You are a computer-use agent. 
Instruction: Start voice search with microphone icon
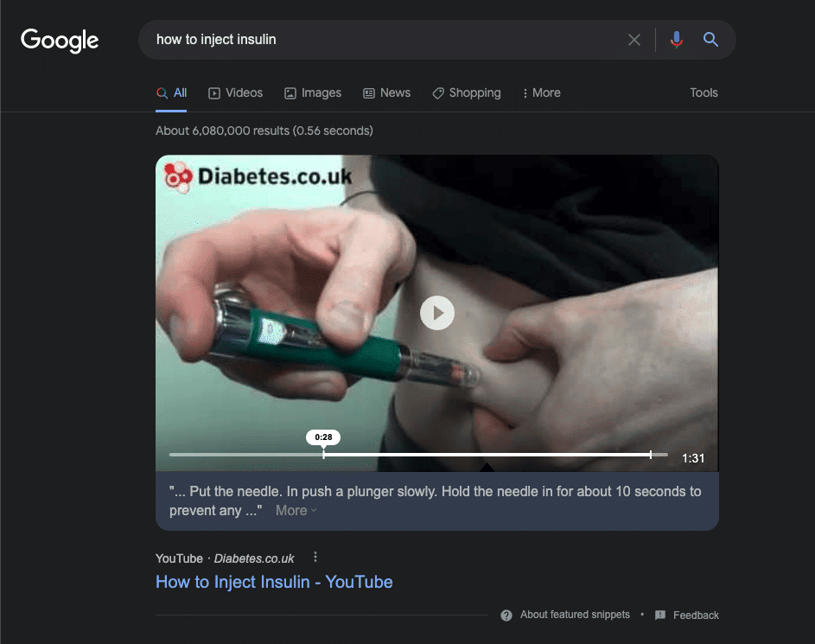coord(677,40)
